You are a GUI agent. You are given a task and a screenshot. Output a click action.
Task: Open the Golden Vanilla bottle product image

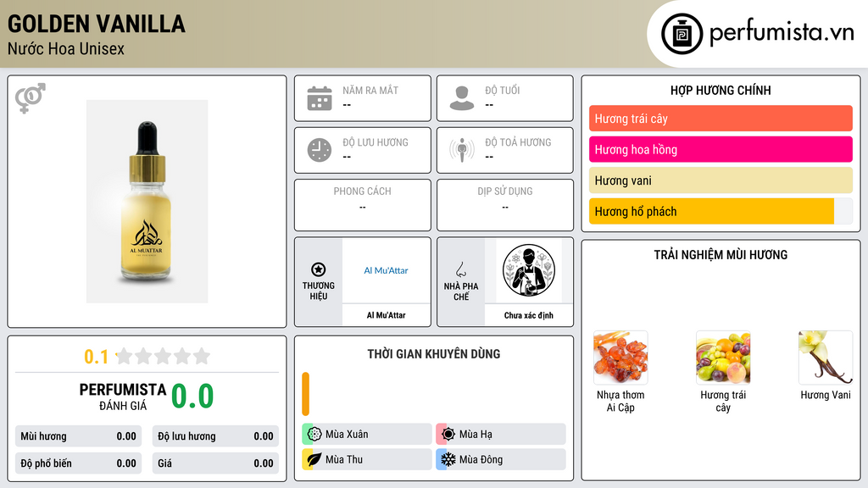(147, 202)
